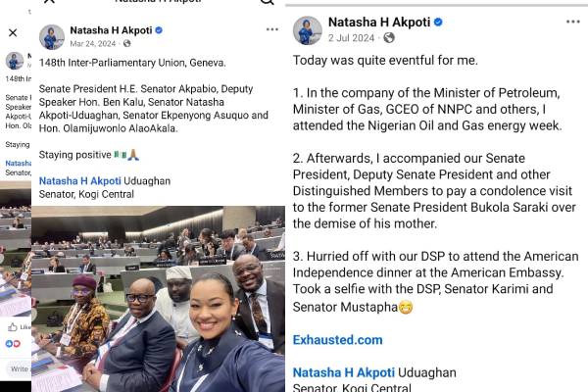Click the search magnifier icon at the top
This screenshot has width=588, height=392.
[267, 3]
